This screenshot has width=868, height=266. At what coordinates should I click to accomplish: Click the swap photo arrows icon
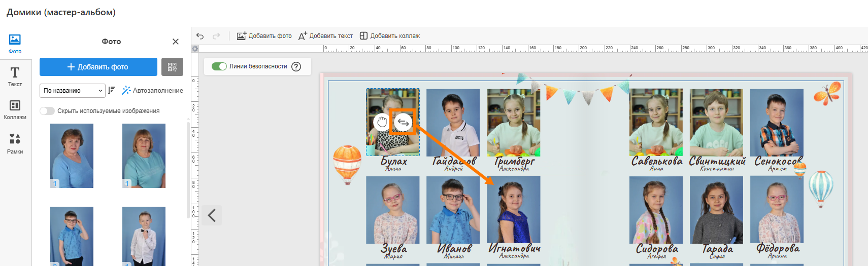(403, 122)
